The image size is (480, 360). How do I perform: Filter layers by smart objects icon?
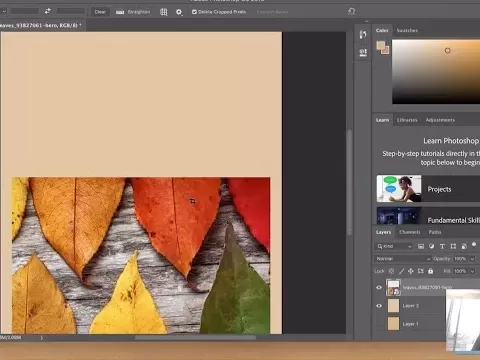click(x=464, y=246)
